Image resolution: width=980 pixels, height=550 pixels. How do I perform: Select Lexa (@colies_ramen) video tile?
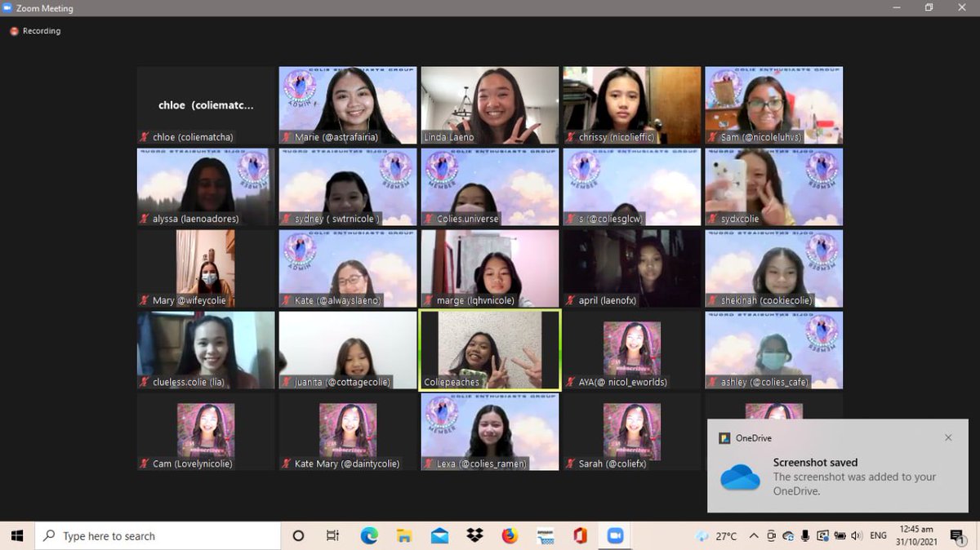tap(490, 432)
